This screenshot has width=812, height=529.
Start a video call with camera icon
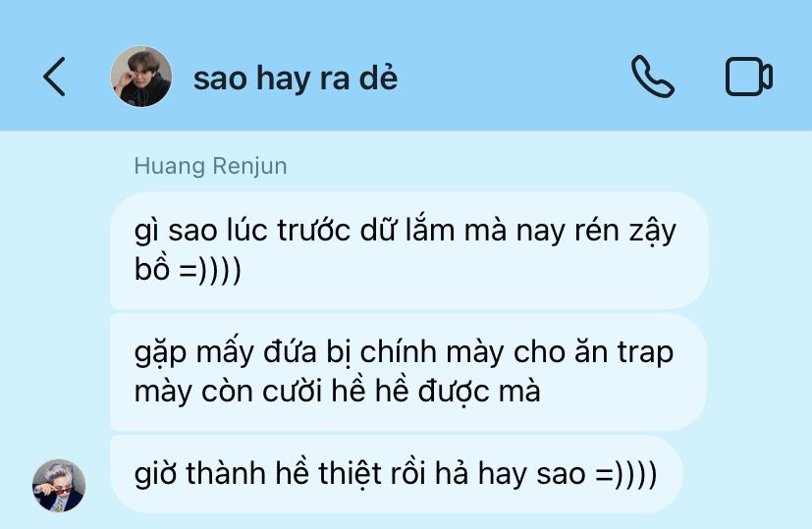(749, 77)
